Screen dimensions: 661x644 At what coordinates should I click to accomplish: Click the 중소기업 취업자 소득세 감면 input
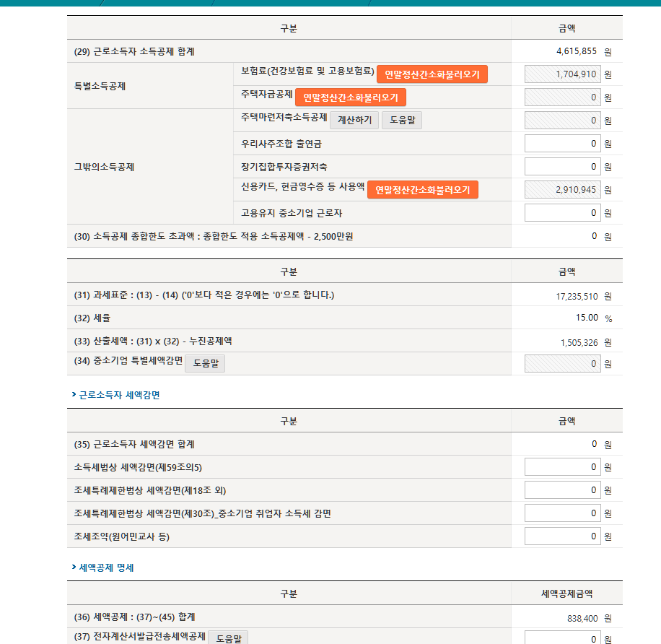(x=562, y=513)
